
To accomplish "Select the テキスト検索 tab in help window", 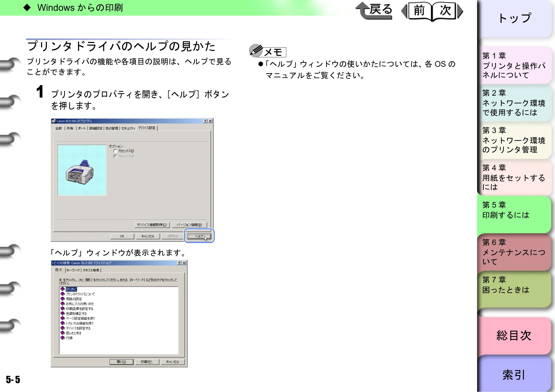I will (91, 270).
